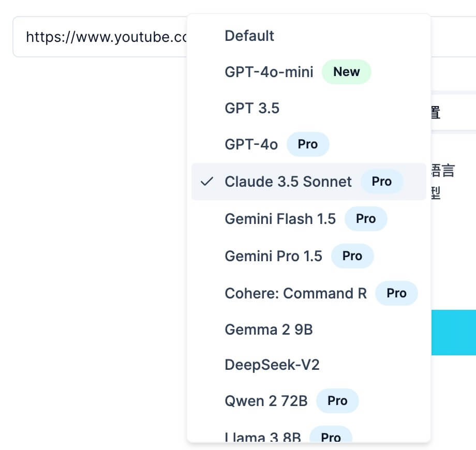Viewport: 476px width, 450px height.
Task: Choose GPT-4o-mini from the list
Action: 269,72
